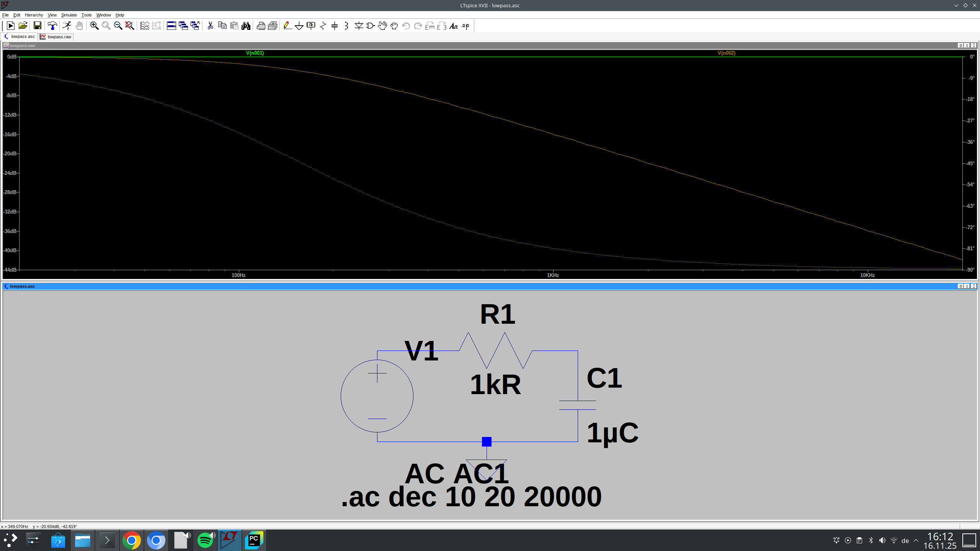Click the V(n001) trace label

254,53
